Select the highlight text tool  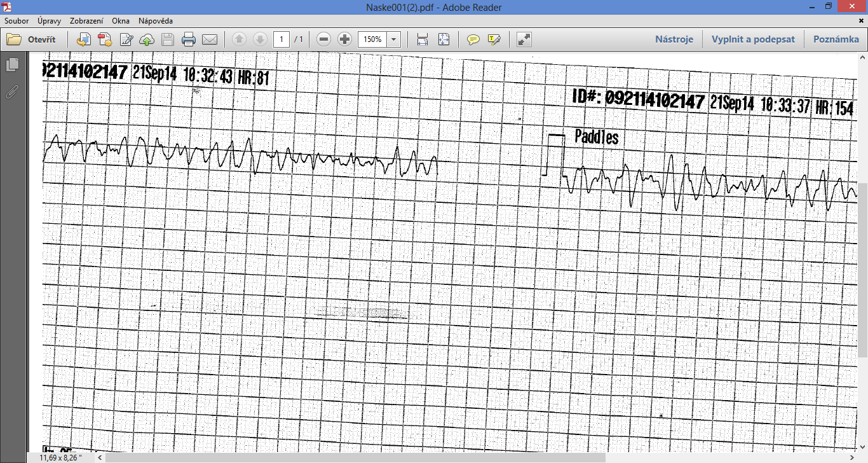(x=494, y=39)
